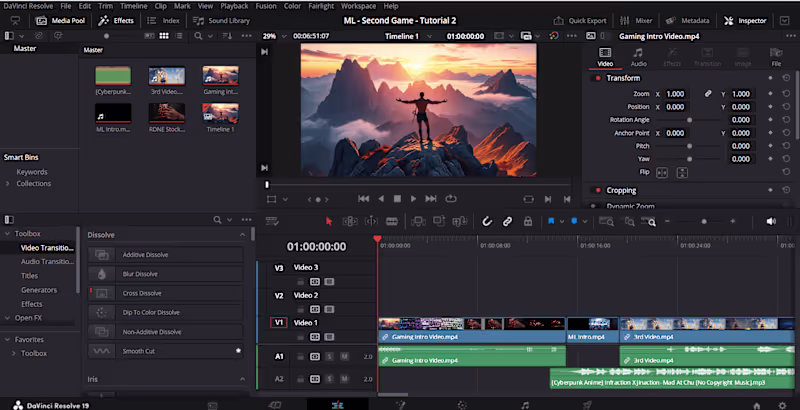Open the Sound Library panel
This screenshot has height=410, width=800.
click(x=223, y=20)
